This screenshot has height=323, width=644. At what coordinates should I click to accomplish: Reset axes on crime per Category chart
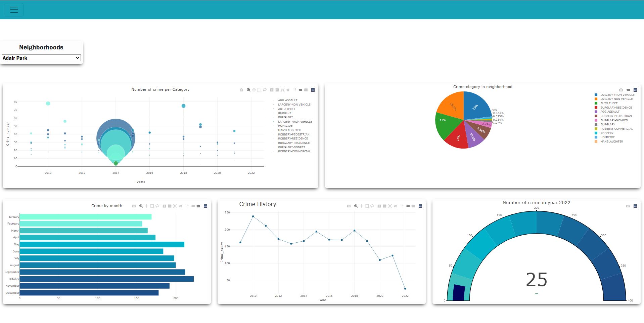tap(288, 90)
